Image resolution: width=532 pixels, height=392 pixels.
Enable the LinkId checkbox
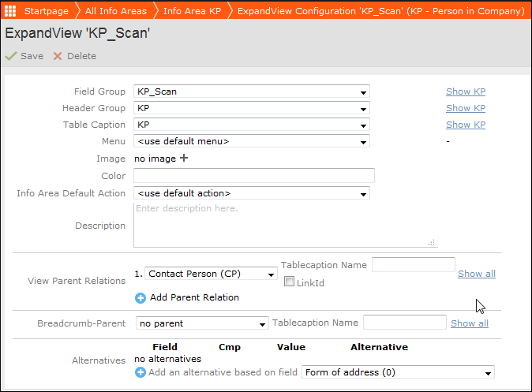[289, 282]
